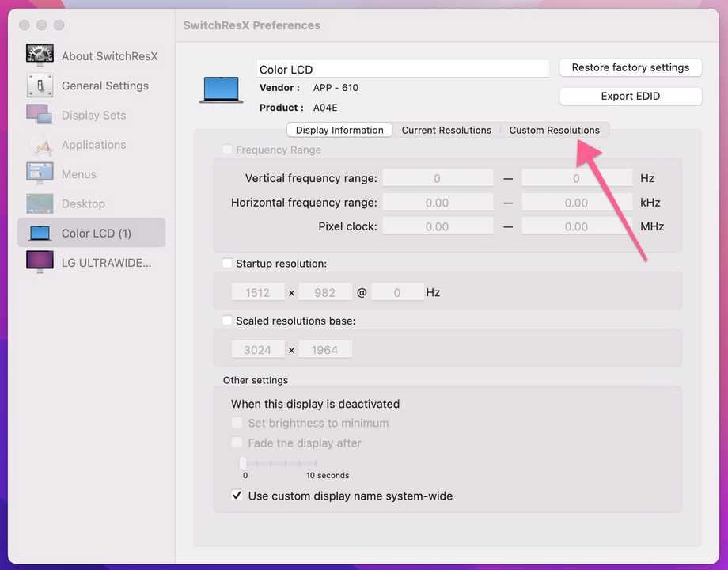Viewport: 728px width, 570px height.
Task: Uncheck Use custom display name system-wide
Action: point(237,496)
